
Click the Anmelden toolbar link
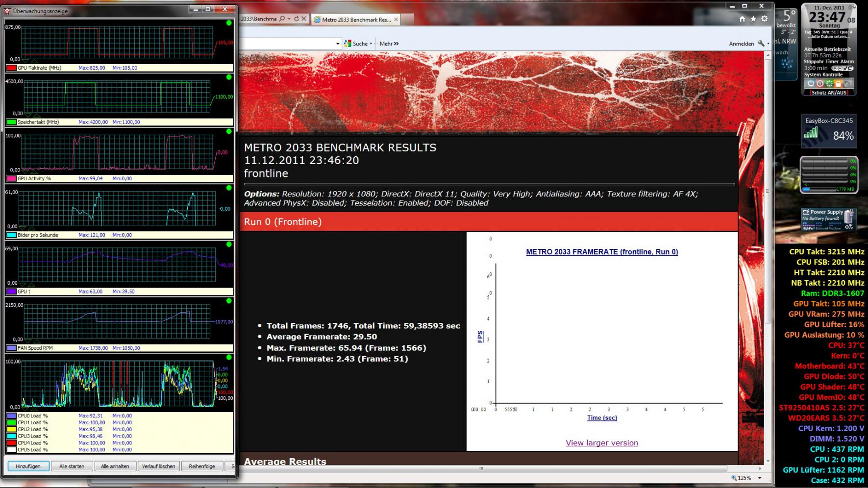pyautogui.click(x=742, y=44)
